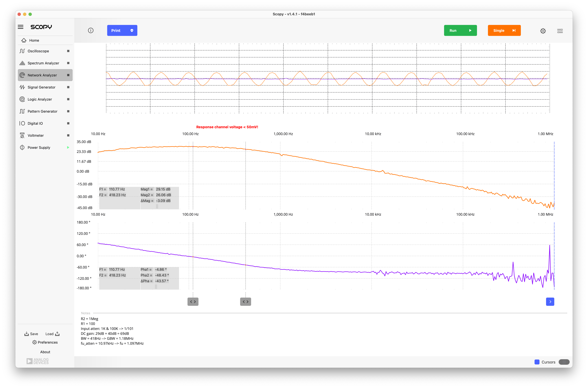This screenshot has height=388, width=588.
Task: Load a saved session
Action: pos(52,334)
